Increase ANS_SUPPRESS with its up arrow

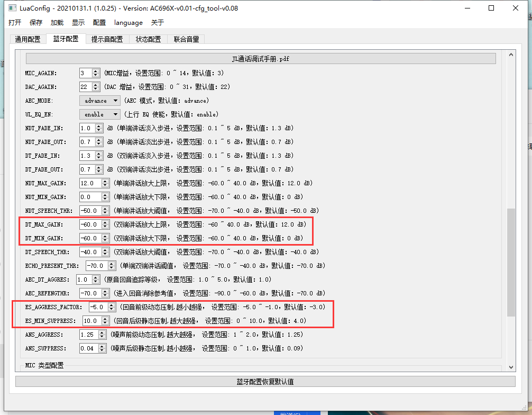tap(102, 346)
